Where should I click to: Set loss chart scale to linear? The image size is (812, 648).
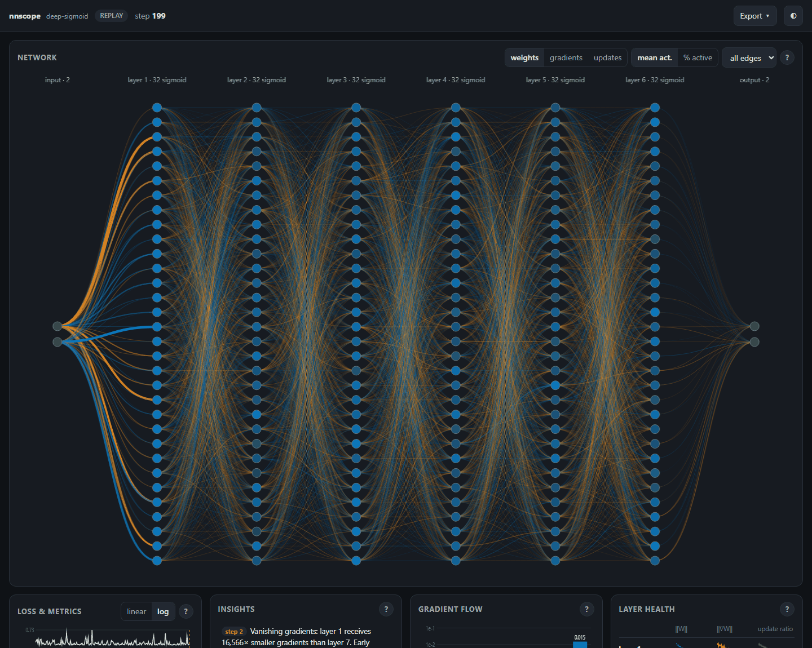pyautogui.click(x=136, y=611)
